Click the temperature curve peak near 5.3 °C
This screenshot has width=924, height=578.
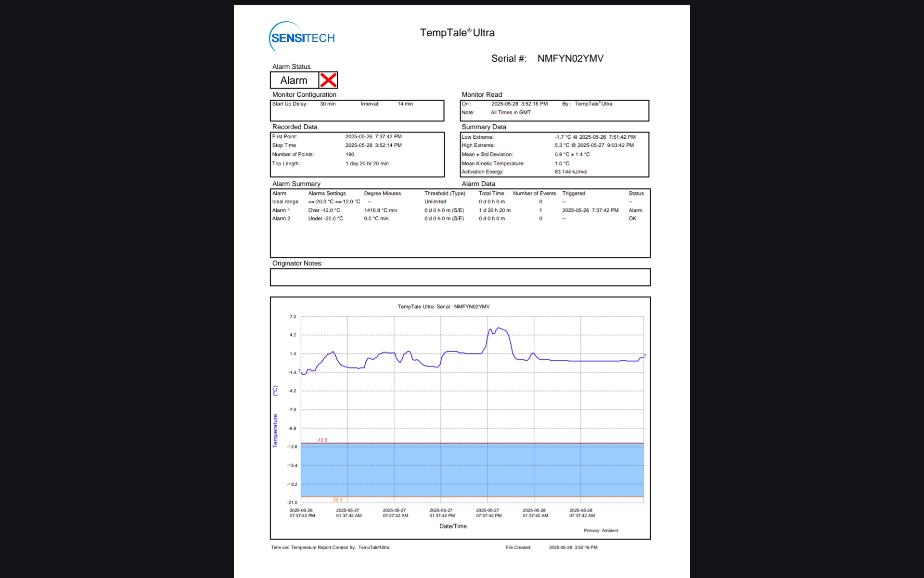500,328
